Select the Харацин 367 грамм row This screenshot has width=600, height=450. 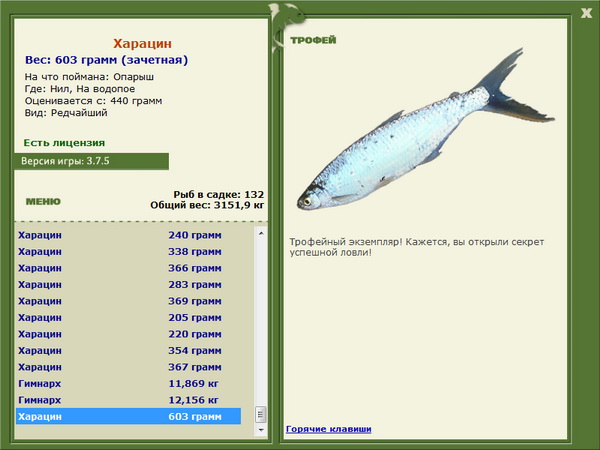(x=129, y=367)
